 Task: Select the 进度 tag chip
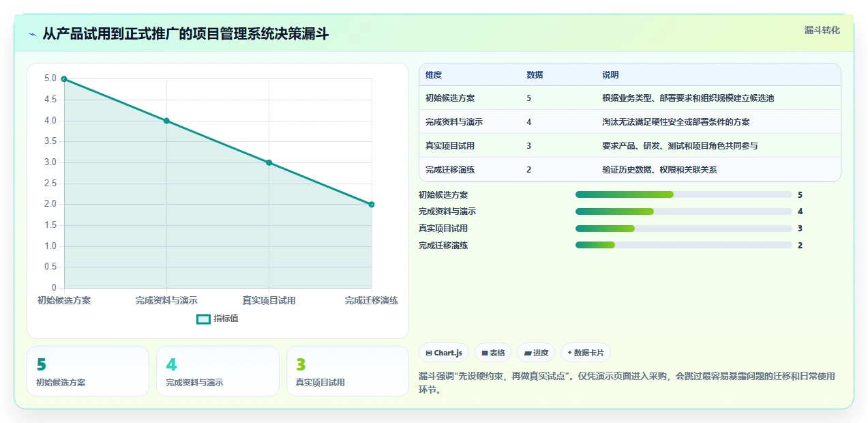[536, 353]
